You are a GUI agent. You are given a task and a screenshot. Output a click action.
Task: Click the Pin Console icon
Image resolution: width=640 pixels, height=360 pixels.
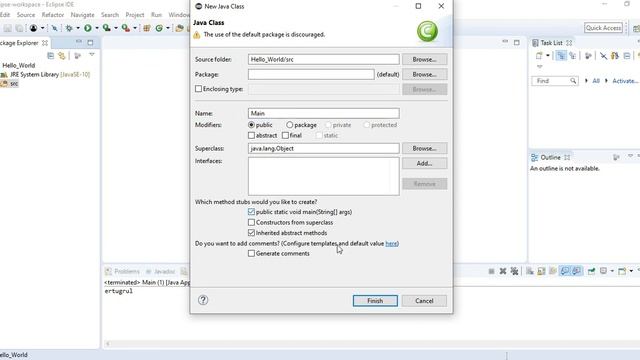[591, 271]
